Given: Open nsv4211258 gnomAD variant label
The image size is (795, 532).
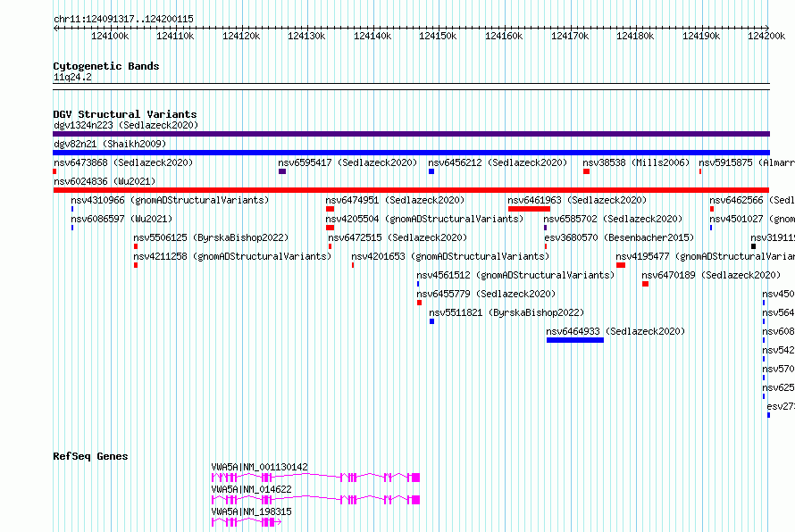Looking at the screenshot, I should pos(232,256).
